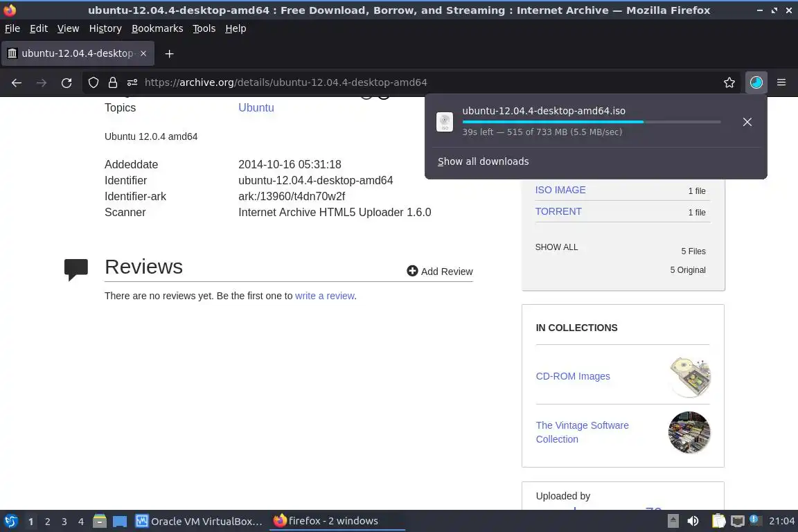The height and width of the screenshot is (532, 798).
Task: Open the View menu
Action: pos(68,28)
